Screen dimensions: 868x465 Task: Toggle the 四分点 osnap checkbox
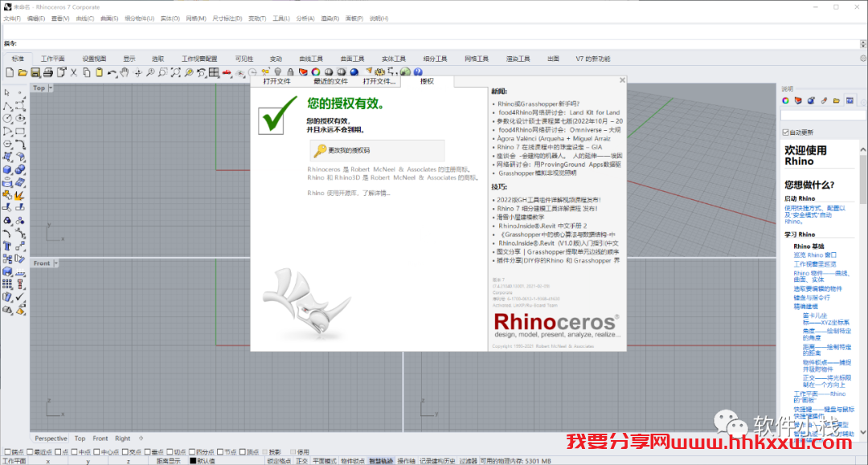[191, 451]
